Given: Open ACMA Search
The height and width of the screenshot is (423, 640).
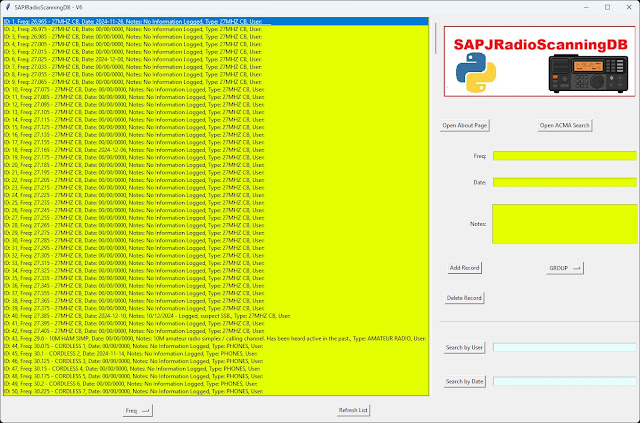Looking at the screenshot, I should point(564,125).
